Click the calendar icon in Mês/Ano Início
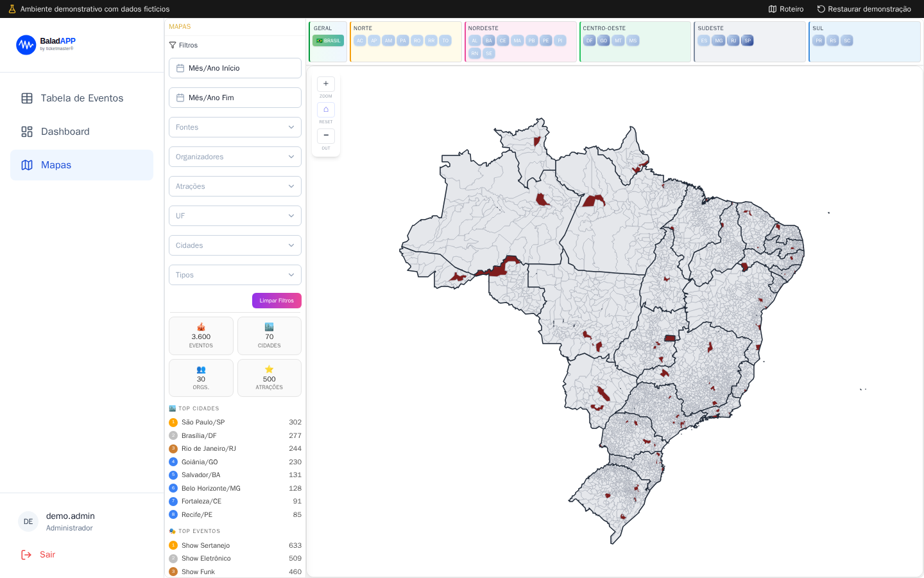The width and height of the screenshot is (924, 578). tap(180, 68)
